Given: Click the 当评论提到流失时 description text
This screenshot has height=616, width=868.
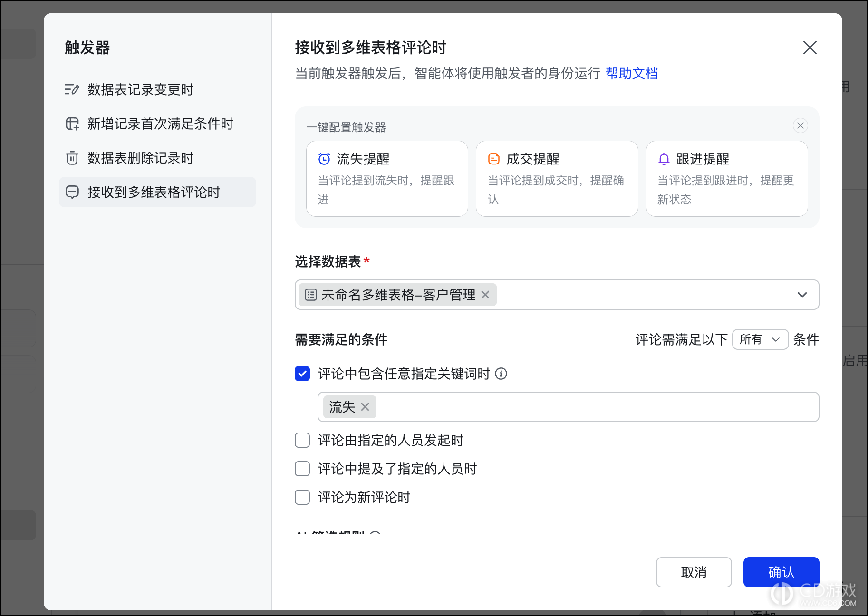Looking at the screenshot, I should [x=386, y=190].
